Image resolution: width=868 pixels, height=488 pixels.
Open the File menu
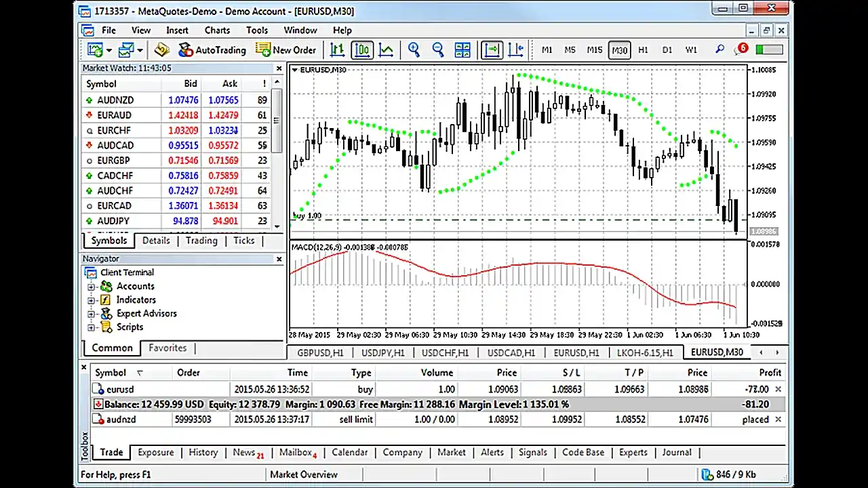tap(108, 30)
